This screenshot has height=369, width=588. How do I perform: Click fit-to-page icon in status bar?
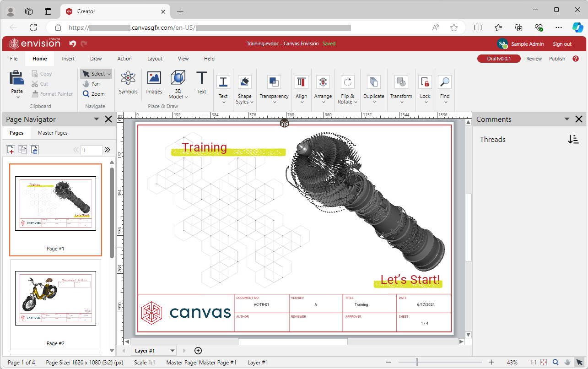pyautogui.click(x=544, y=362)
